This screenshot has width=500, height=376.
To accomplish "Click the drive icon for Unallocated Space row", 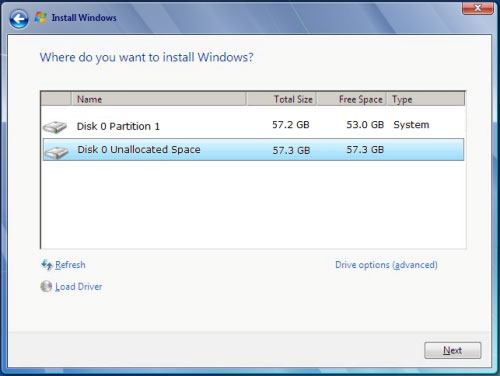I will pyautogui.click(x=56, y=152).
